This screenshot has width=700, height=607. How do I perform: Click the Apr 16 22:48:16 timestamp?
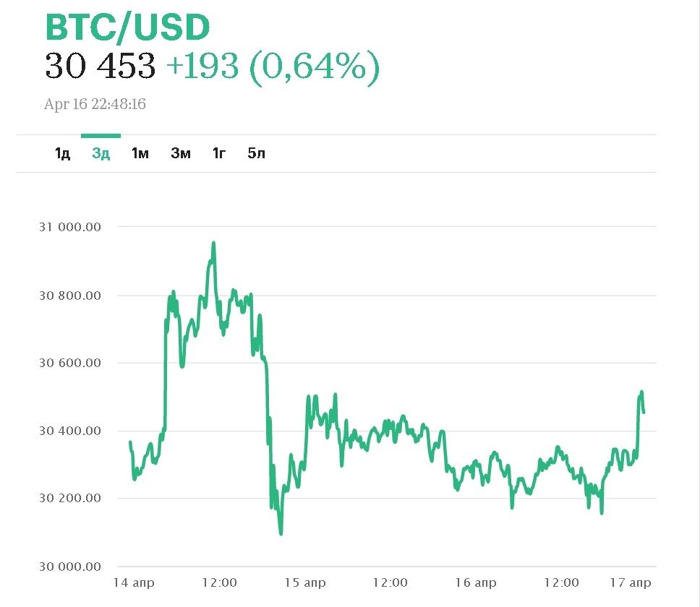(x=95, y=104)
